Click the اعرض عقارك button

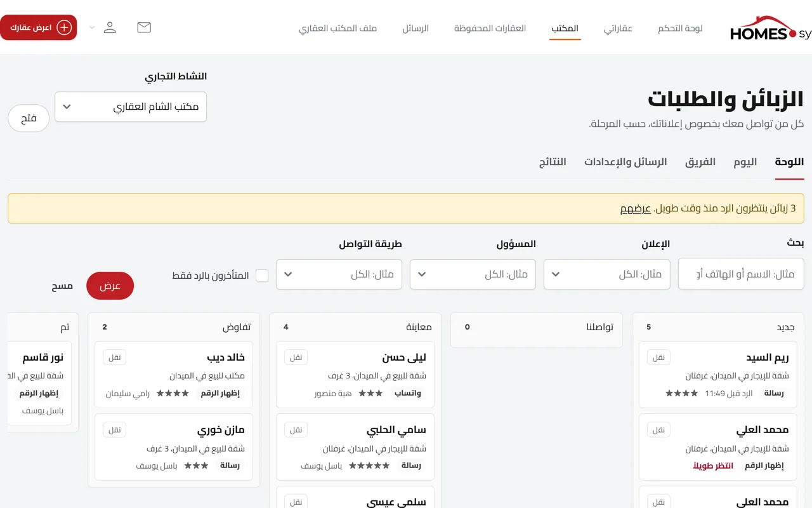coord(38,27)
